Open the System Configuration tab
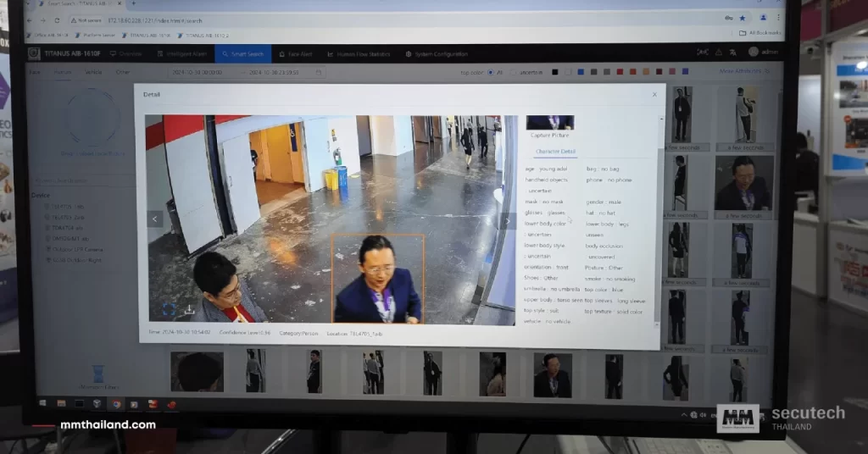This screenshot has height=454, width=868. coord(437,54)
